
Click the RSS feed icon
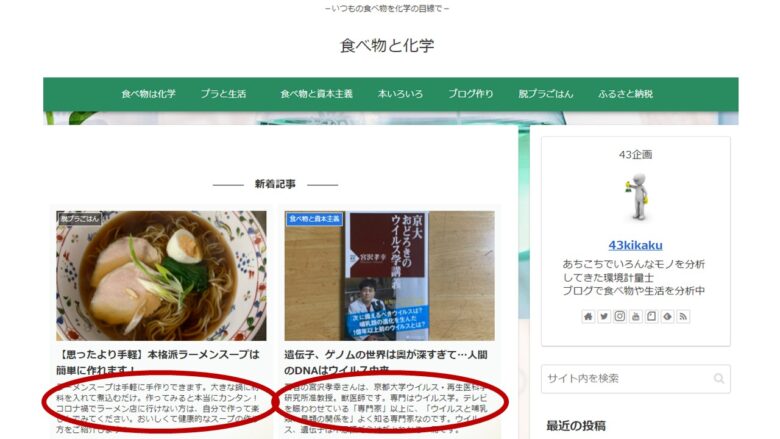[683, 317]
